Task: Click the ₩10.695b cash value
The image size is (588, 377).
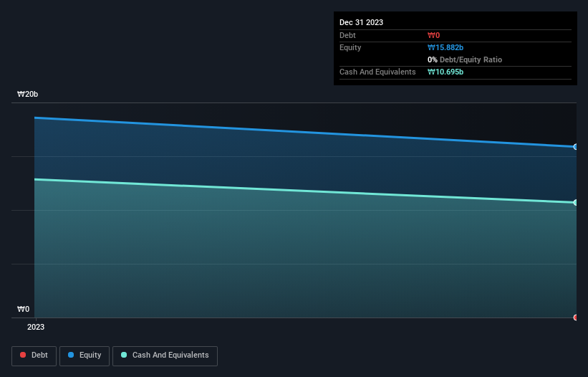Action: [x=445, y=72]
